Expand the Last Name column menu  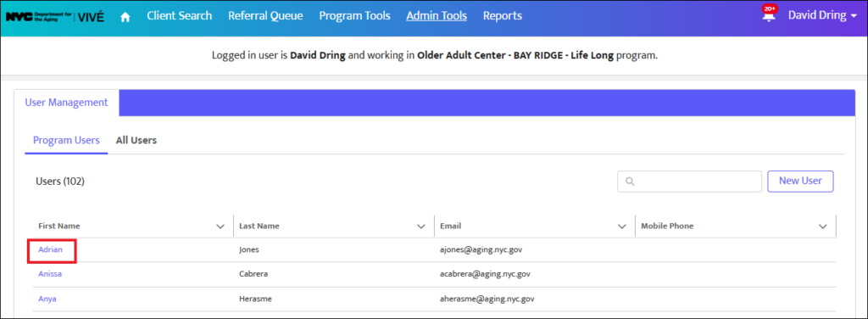tap(421, 227)
